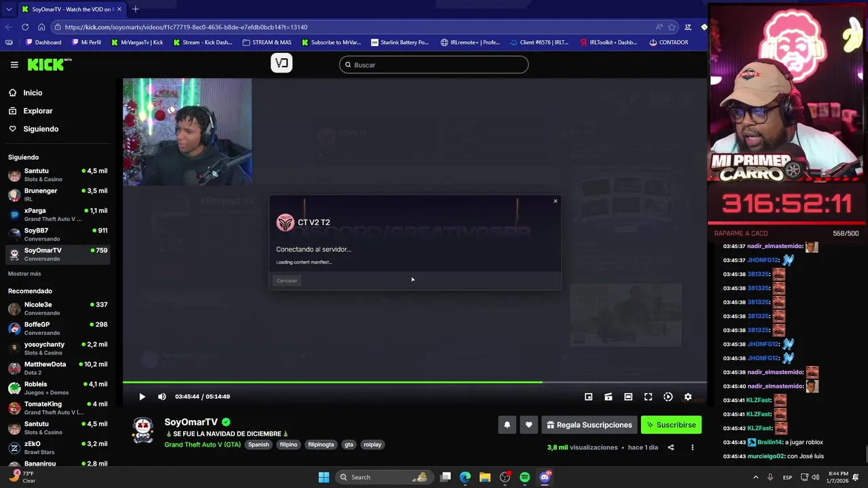Viewport: 868px width, 488px height.
Task: Select SoyOmarTV in the Siguiendo list
Action: (x=58, y=254)
